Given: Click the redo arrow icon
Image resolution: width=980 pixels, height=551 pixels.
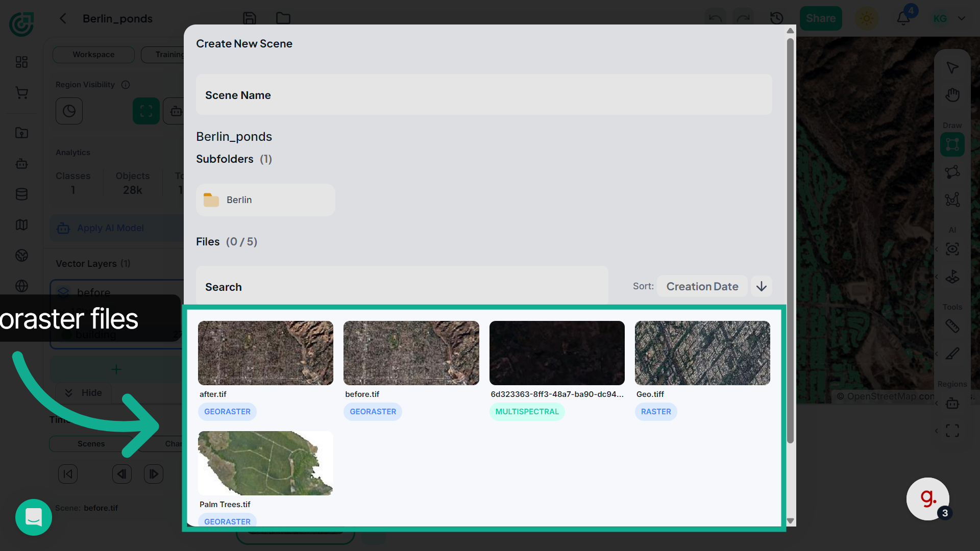Looking at the screenshot, I should pyautogui.click(x=743, y=18).
